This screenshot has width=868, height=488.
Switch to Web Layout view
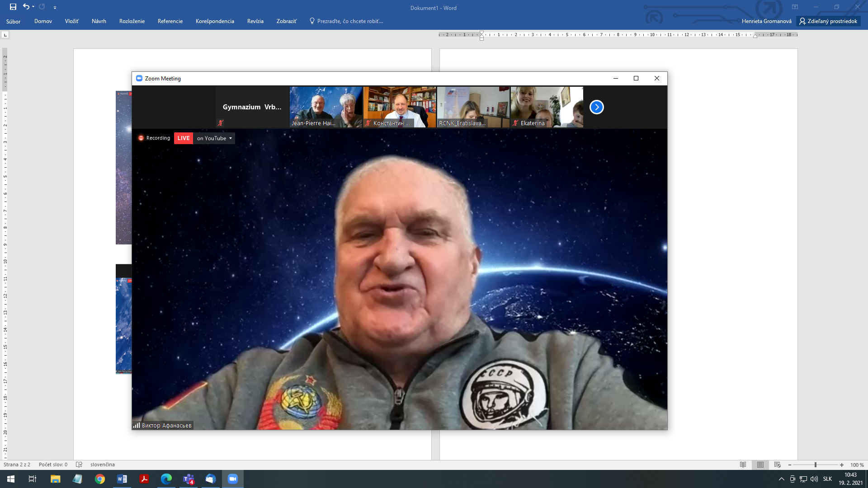[x=778, y=465]
